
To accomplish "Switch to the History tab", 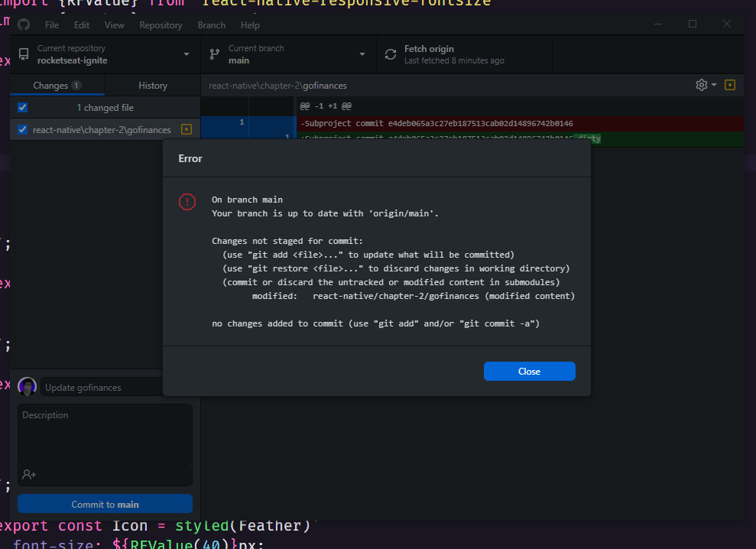I will pos(152,85).
